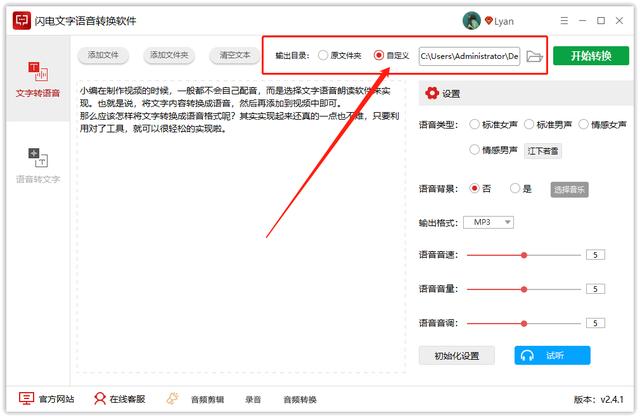Click the VIP badge icon next to Lyan
Image resolution: width=640 pixels, height=418 pixels.
click(489, 21)
